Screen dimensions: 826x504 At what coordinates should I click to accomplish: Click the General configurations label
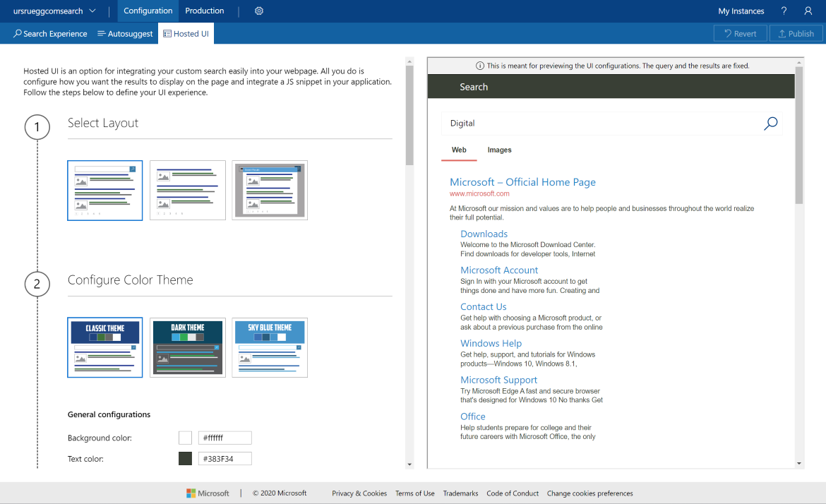[109, 414]
